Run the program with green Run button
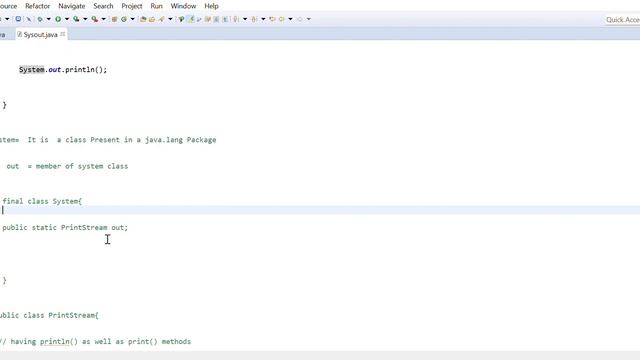Screen dimensions: 640x360 tap(58, 19)
